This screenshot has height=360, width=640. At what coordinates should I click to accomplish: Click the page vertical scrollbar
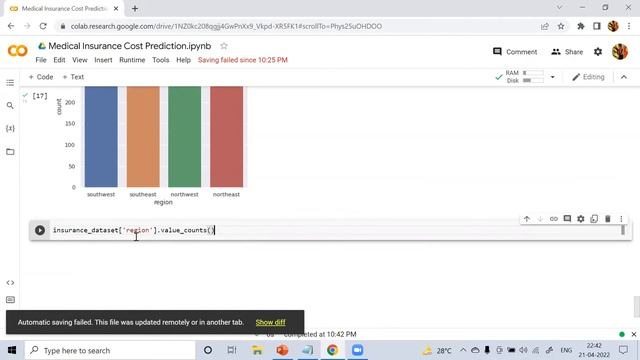(x=636, y=307)
